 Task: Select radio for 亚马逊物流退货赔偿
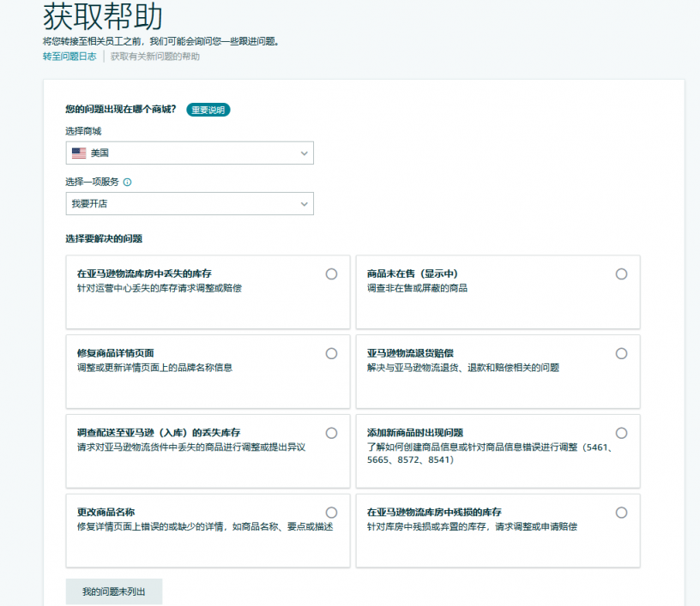(621, 354)
